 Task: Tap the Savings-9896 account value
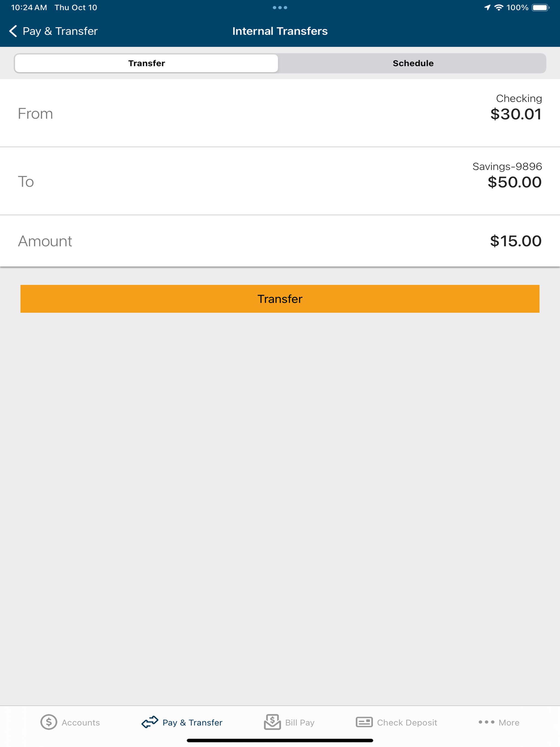[x=507, y=175]
